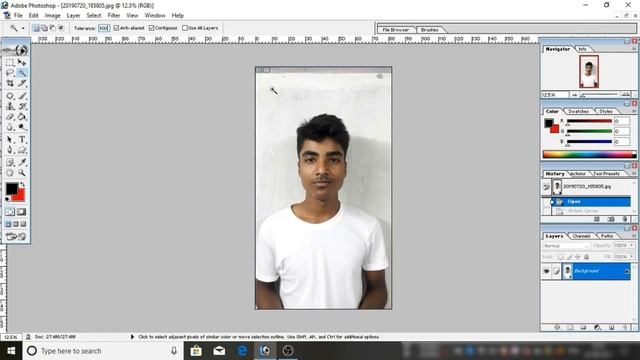Click the foreground color swatch in toolbox

point(12,189)
